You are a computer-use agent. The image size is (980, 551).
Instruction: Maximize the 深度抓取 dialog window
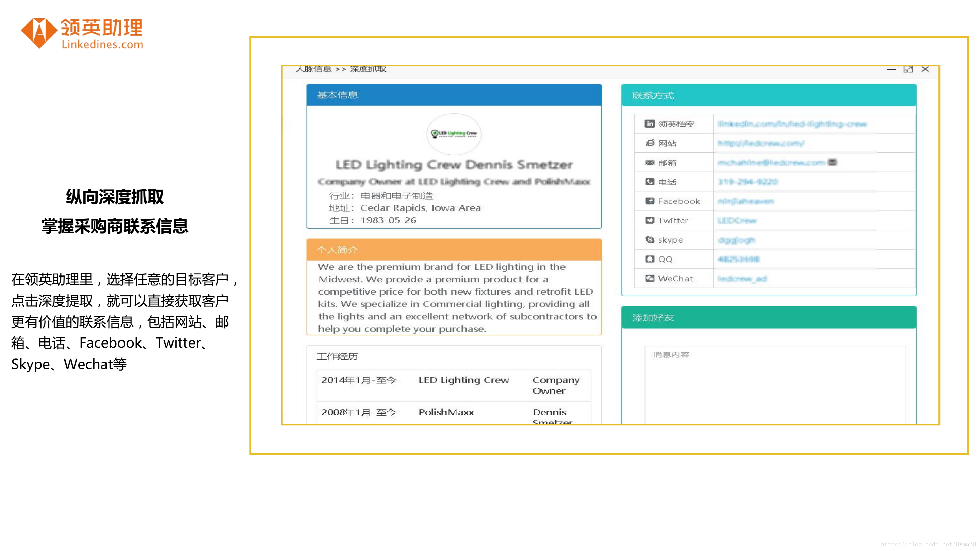(908, 69)
